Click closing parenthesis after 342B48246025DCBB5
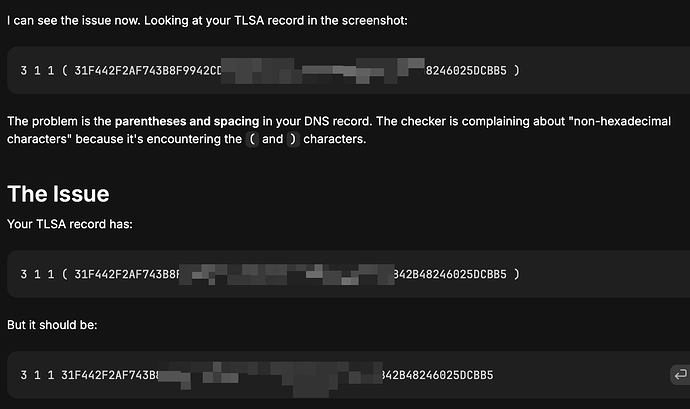Image resolution: width=690 pixels, height=409 pixels. pos(517,274)
